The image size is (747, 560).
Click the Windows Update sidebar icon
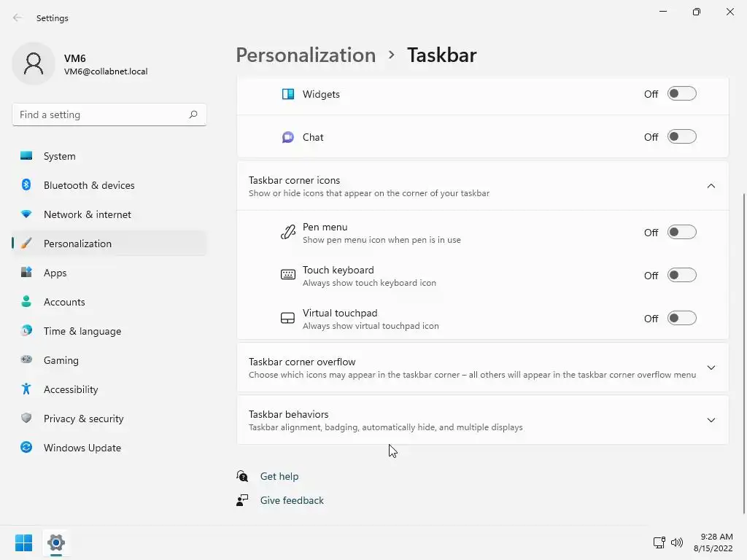(26, 448)
